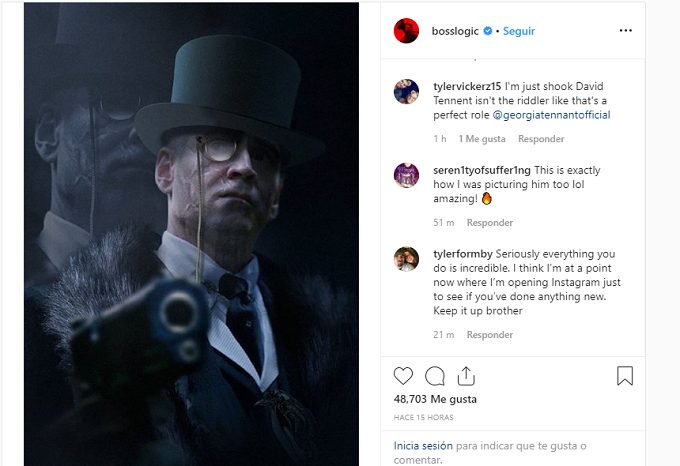The height and width of the screenshot is (466, 680).
Task: Click the heart like icon
Action: (x=403, y=376)
